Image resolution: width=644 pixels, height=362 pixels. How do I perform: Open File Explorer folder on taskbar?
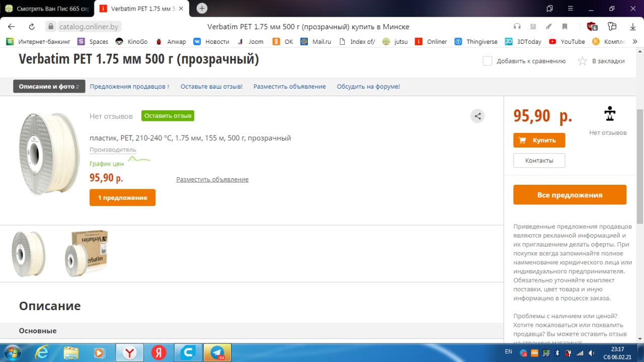[x=71, y=353]
